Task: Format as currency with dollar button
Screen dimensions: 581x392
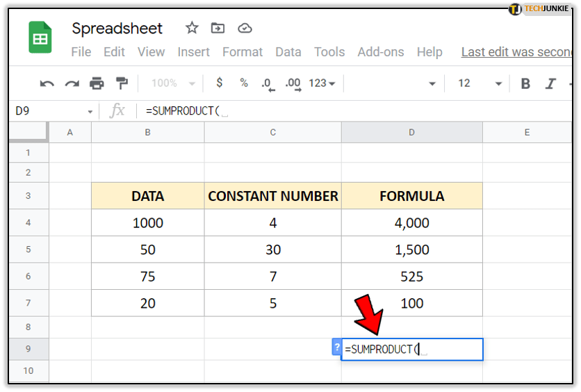Action: 220,83
